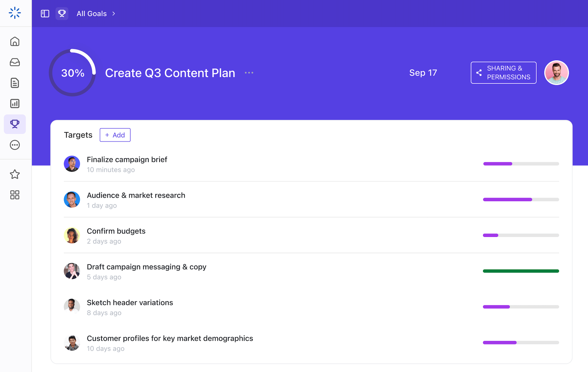Image resolution: width=588 pixels, height=372 pixels.
Task: Open the Docs page icon
Action: click(15, 83)
